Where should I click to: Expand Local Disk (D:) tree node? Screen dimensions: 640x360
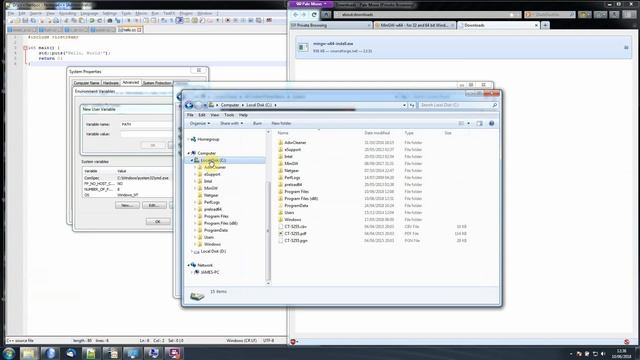[x=192, y=251]
